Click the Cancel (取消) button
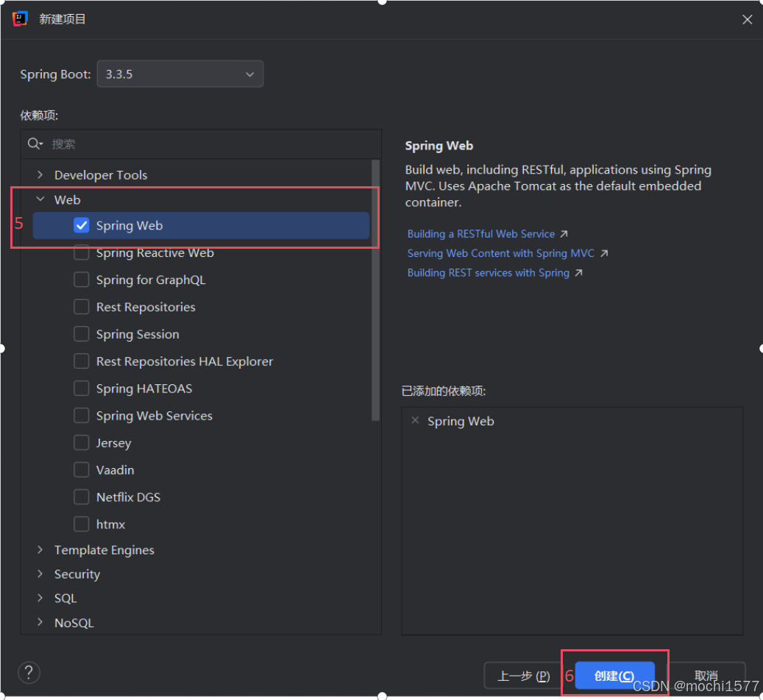The width and height of the screenshot is (763, 700). coord(706,676)
